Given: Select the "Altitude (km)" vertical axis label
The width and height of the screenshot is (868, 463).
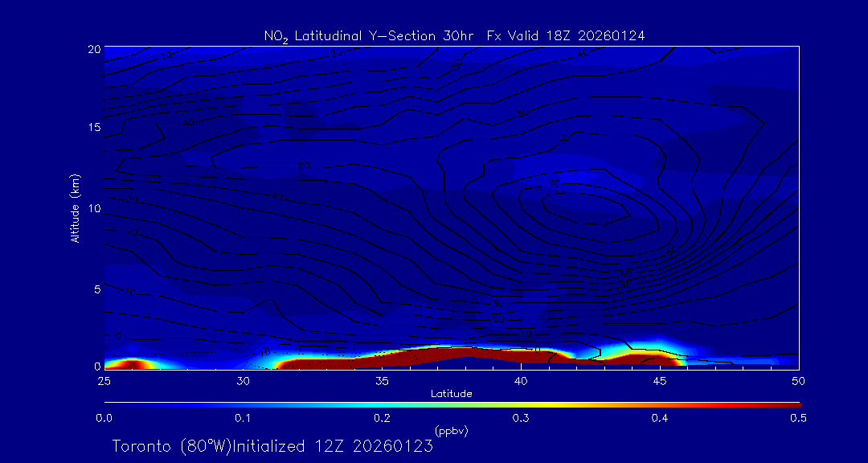Looking at the screenshot, I should [76, 208].
